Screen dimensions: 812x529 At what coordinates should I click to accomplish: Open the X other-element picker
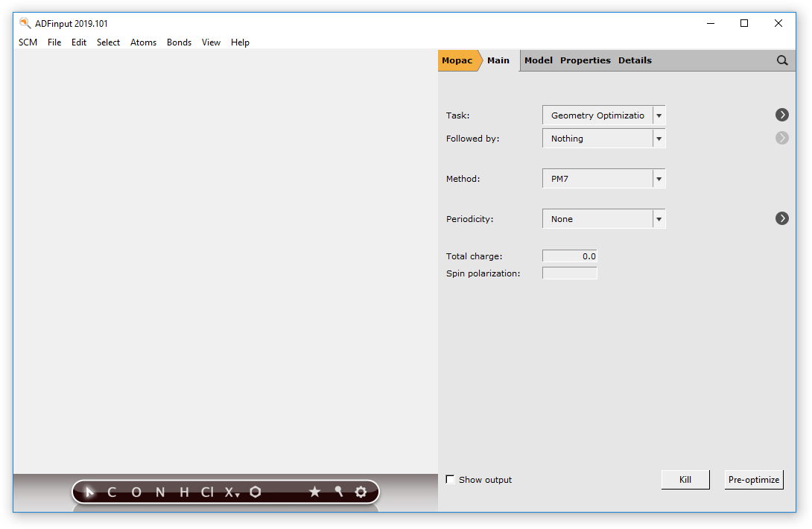click(232, 492)
